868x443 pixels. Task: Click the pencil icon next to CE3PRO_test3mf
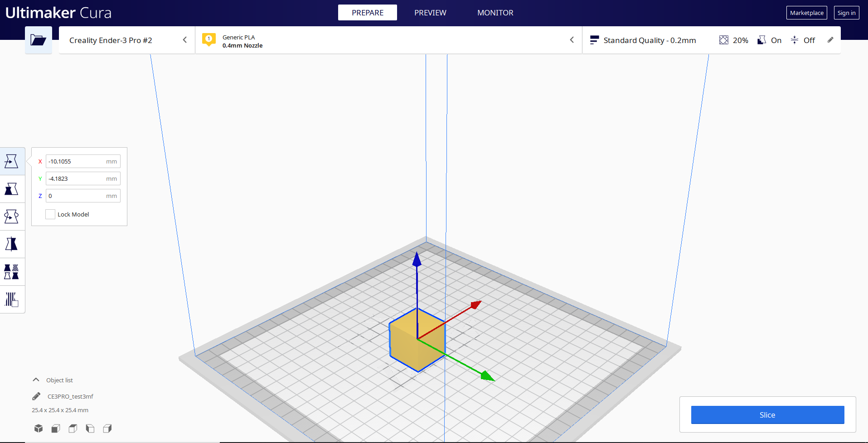pos(36,396)
